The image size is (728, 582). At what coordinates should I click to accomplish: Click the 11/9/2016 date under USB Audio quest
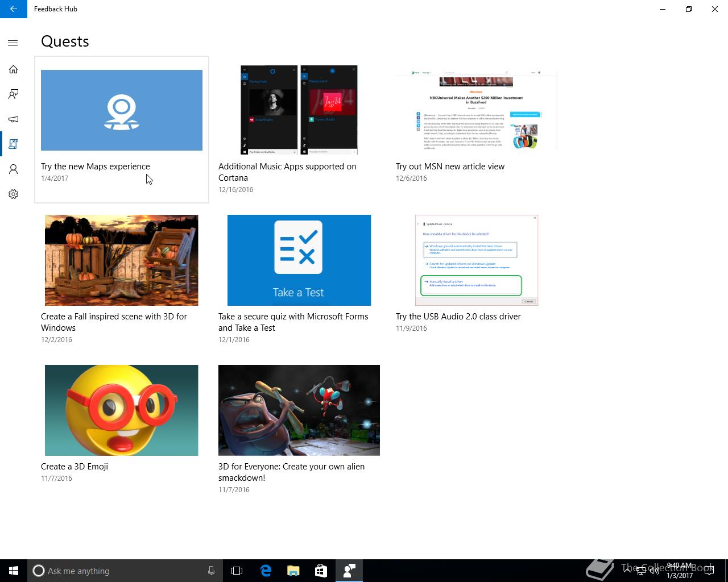click(411, 329)
